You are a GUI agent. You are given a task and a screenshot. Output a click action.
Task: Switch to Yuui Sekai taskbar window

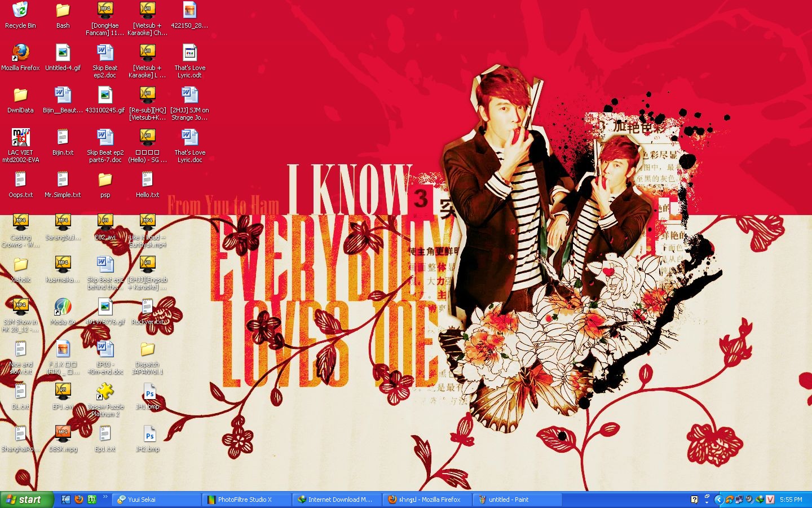[x=157, y=500]
